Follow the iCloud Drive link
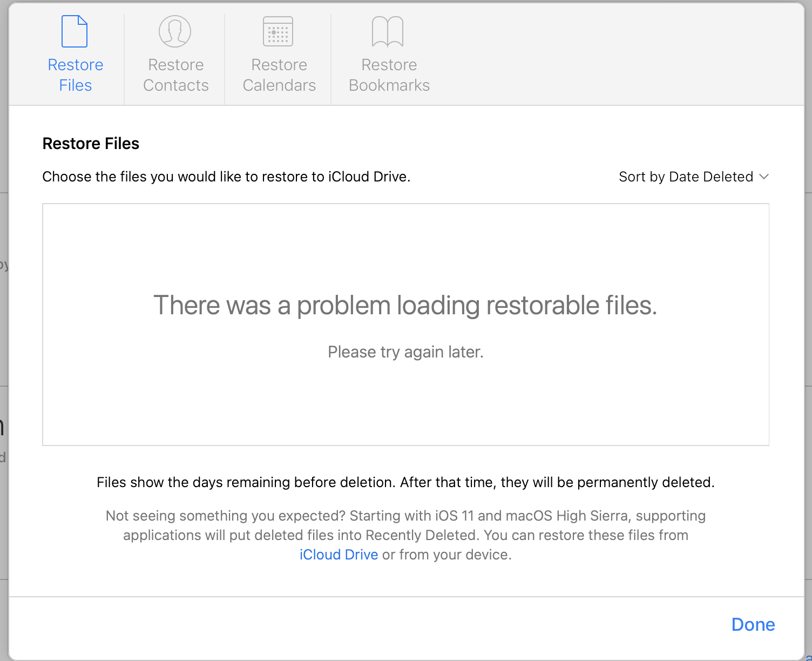The image size is (812, 661). coord(339,555)
